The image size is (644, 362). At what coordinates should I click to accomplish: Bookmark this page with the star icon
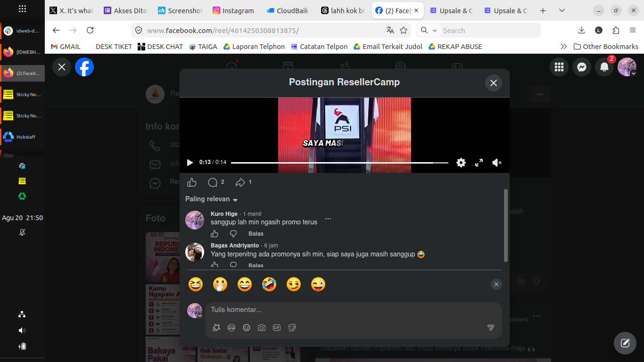(x=404, y=30)
